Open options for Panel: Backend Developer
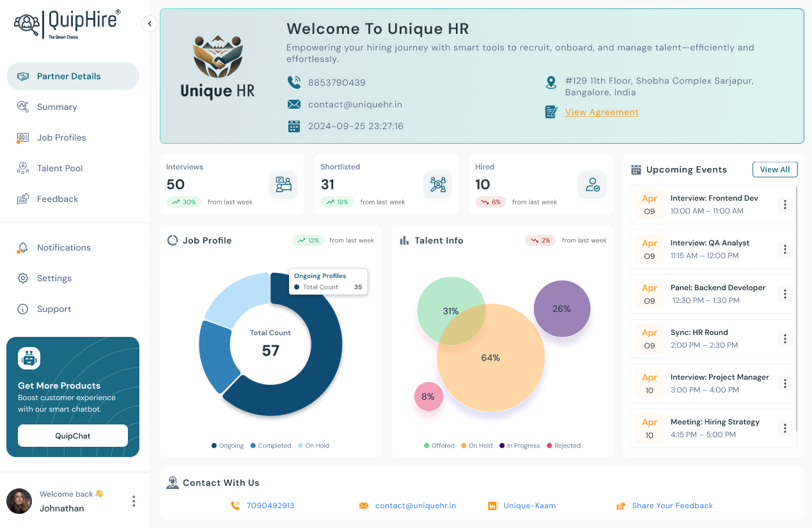The height and width of the screenshot is (528, 812). pyautogui.click(x=785, y=294)
